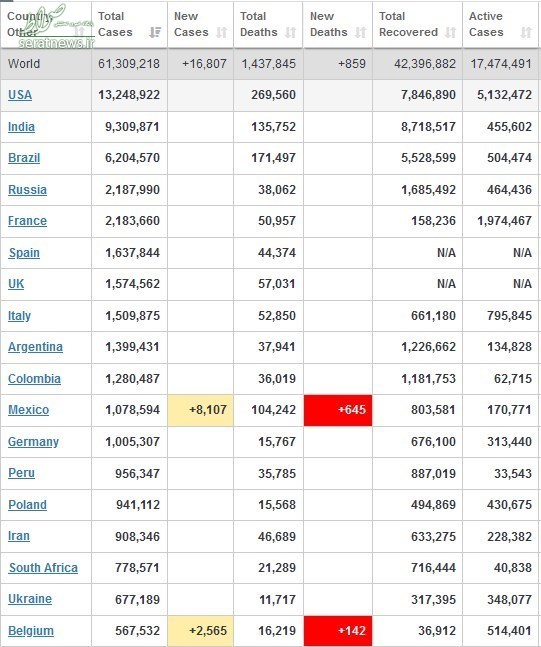Open the Brazil country page
541x647 pixels.
[x=24, y=158]
